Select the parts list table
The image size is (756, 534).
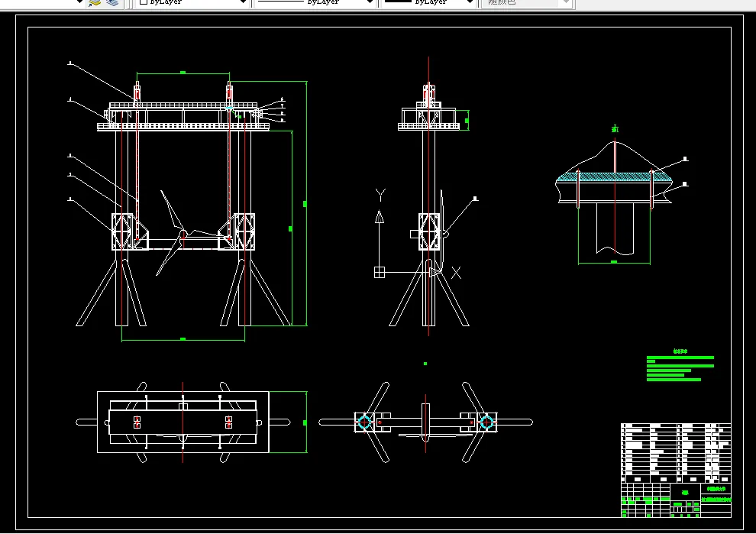point(676,451)
